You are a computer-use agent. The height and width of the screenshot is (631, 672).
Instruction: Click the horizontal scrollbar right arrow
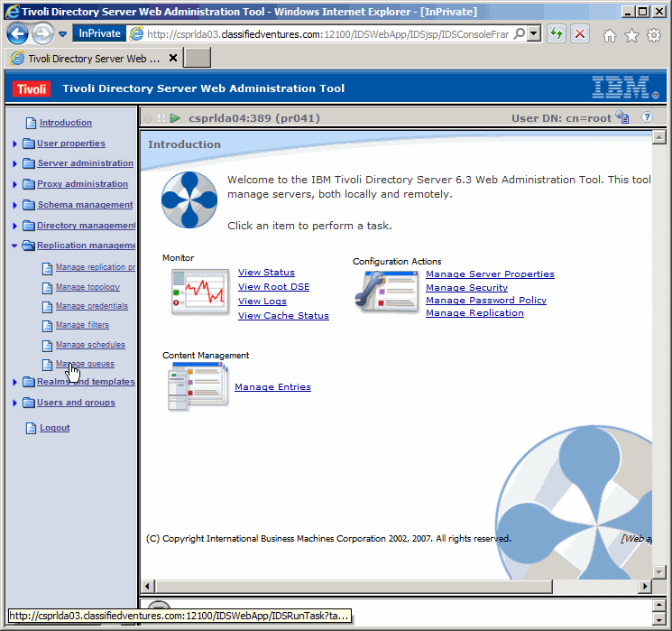644,586
